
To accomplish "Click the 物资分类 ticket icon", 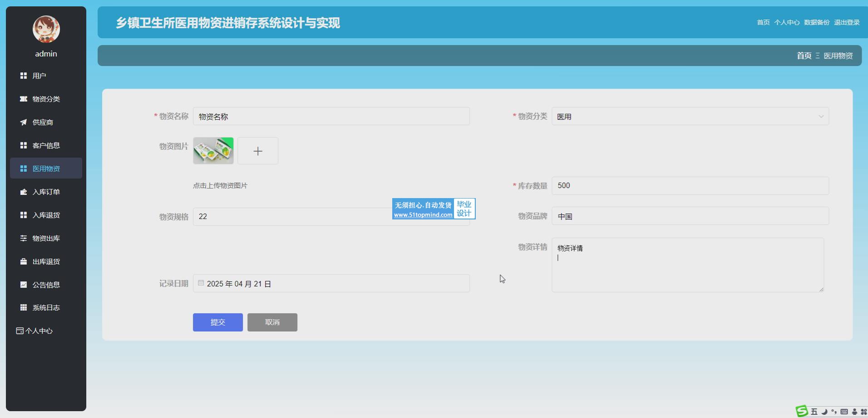I will coord(24,99).
